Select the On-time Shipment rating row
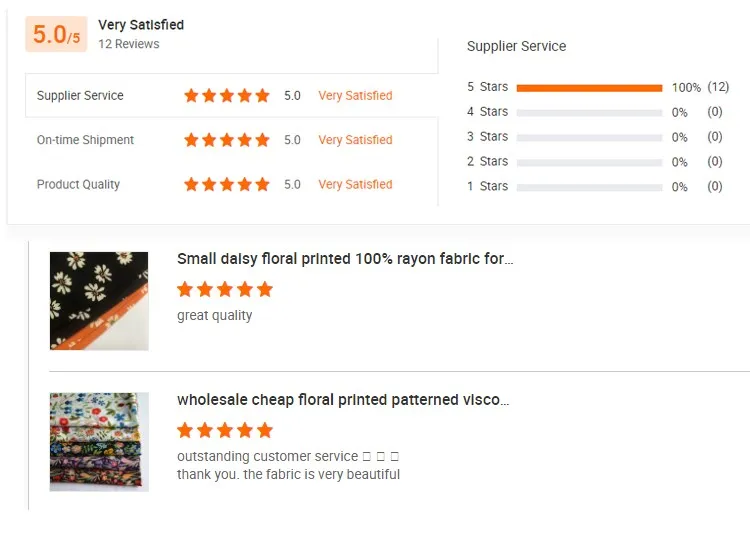750x537 pixels. pyautogui.click(x=85, y=140)
